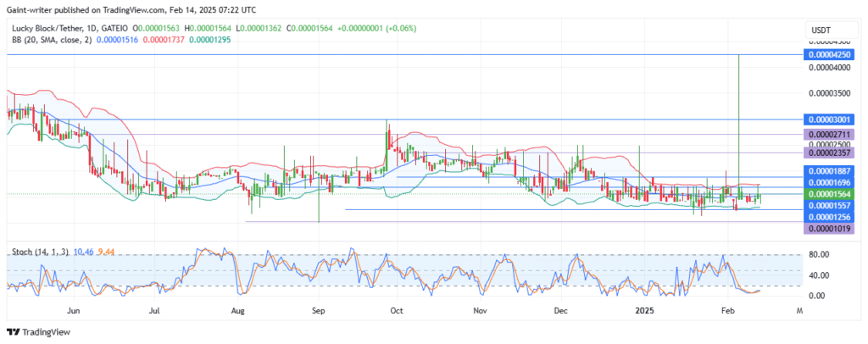868x344 pixels.
Task: Click the 0.00001557 price level label
Action: click(x=827, y=205)
